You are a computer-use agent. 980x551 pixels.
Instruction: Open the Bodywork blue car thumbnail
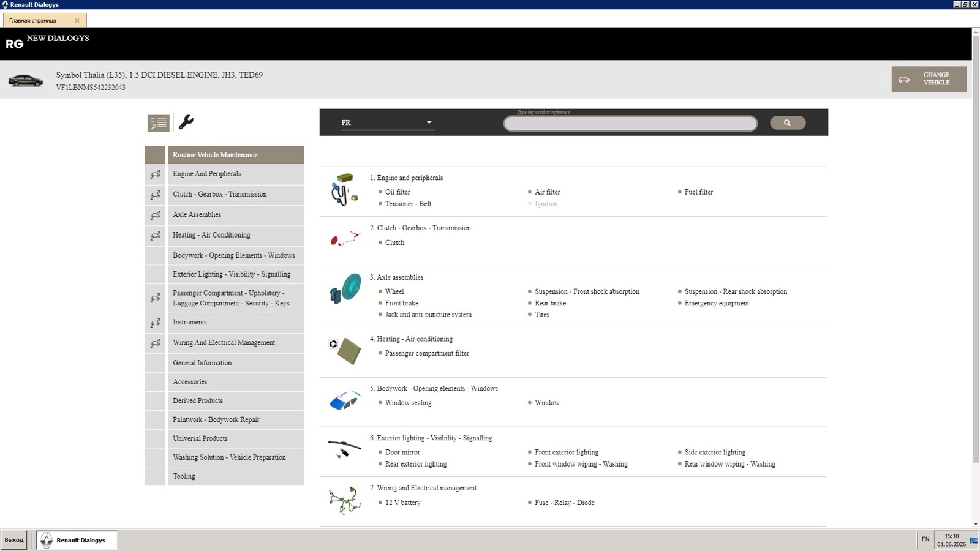coord(345,400)
